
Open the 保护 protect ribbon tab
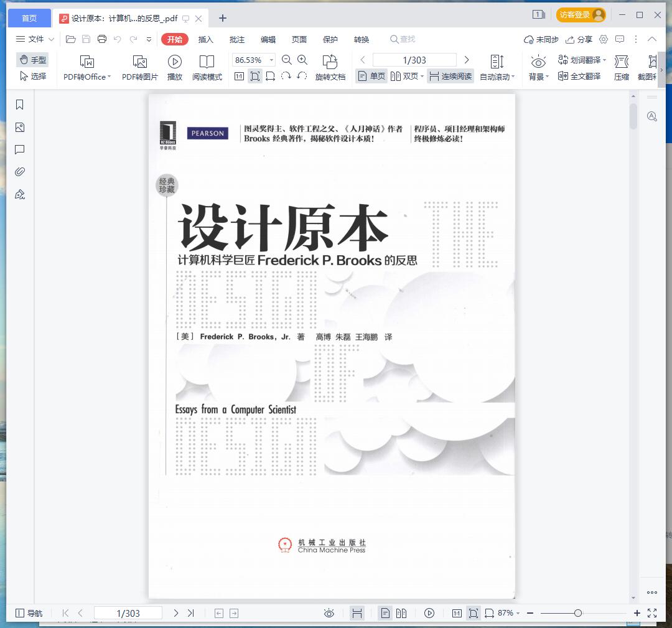330,39
